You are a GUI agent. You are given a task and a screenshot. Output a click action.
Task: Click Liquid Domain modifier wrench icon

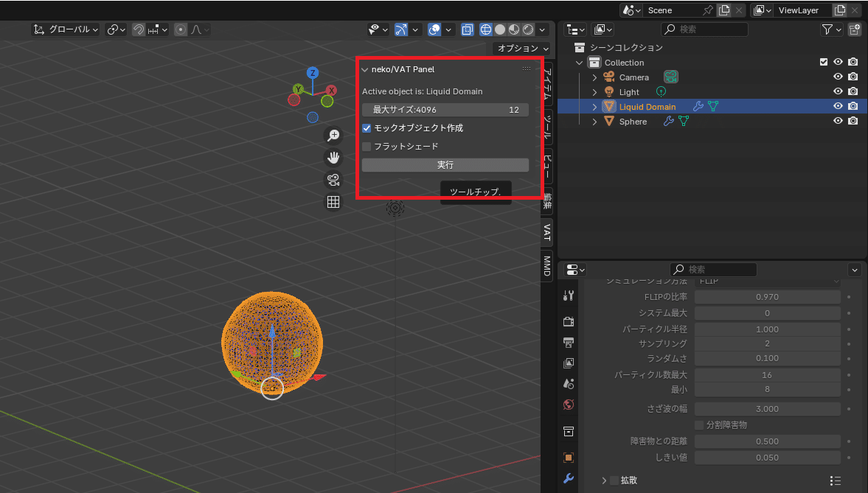tap(698, 106)
